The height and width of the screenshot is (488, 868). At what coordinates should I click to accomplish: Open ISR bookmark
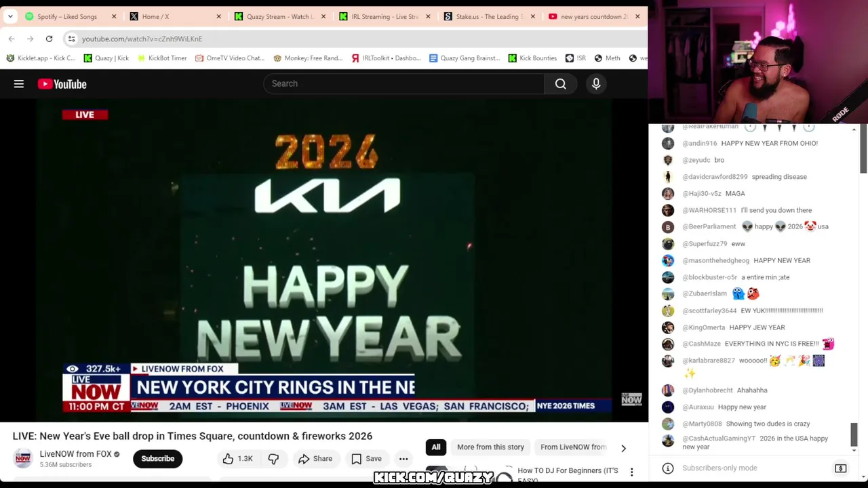[576, 58]
